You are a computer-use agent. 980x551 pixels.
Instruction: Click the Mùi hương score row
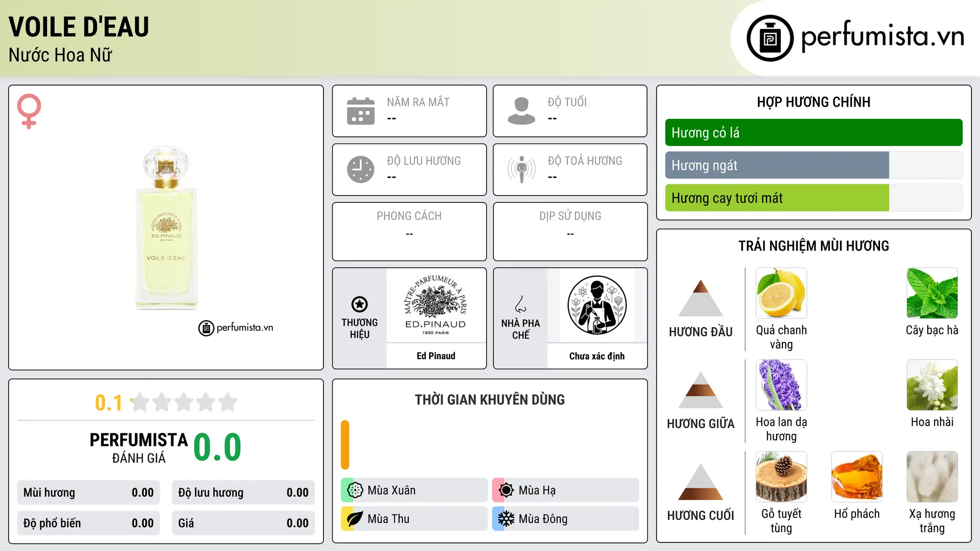[x=89, y=493]
